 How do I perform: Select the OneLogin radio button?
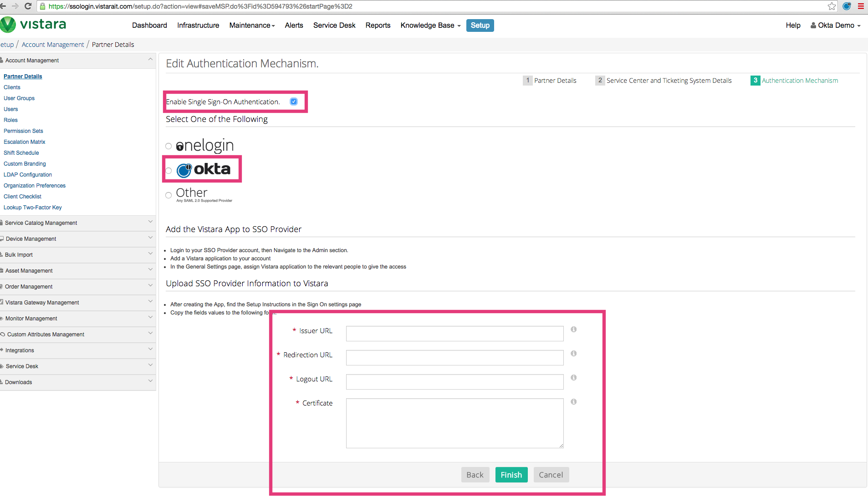click(x=168, y=146)
